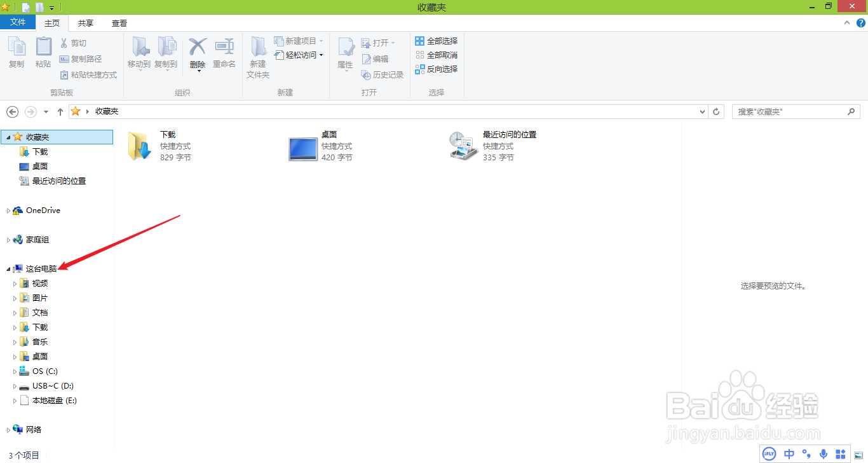
Task: Click 复制路径 (Copy path) button
Action: coord(81,59)
